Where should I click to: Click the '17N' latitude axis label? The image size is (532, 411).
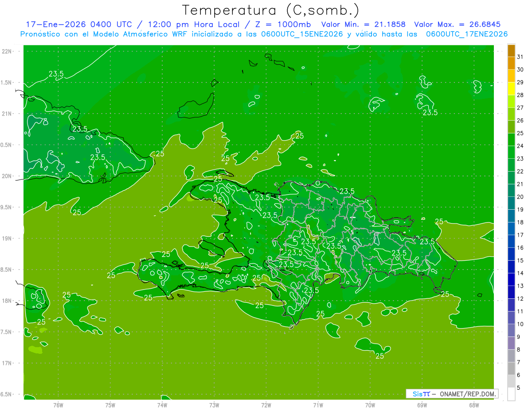[x=6, y=363]
